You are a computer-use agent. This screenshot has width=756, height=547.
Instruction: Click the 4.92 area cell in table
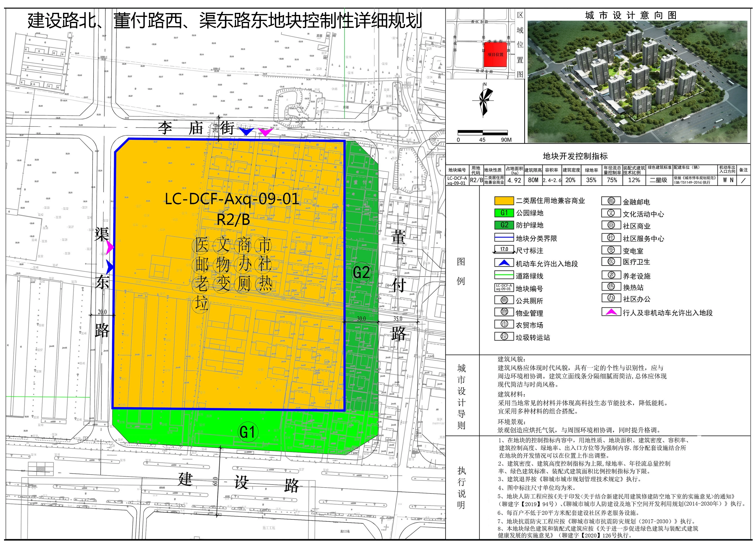pos(514,180)
